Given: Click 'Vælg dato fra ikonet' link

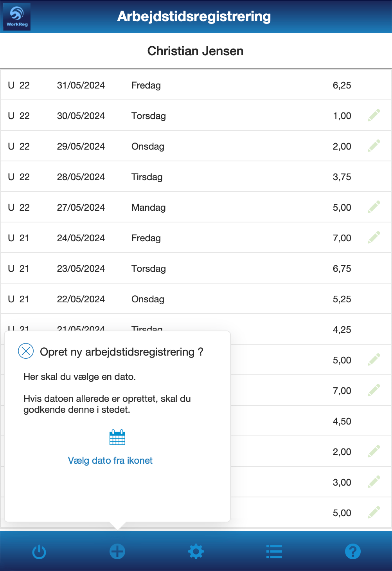Looking at the screenshot, I should [110, 461].
